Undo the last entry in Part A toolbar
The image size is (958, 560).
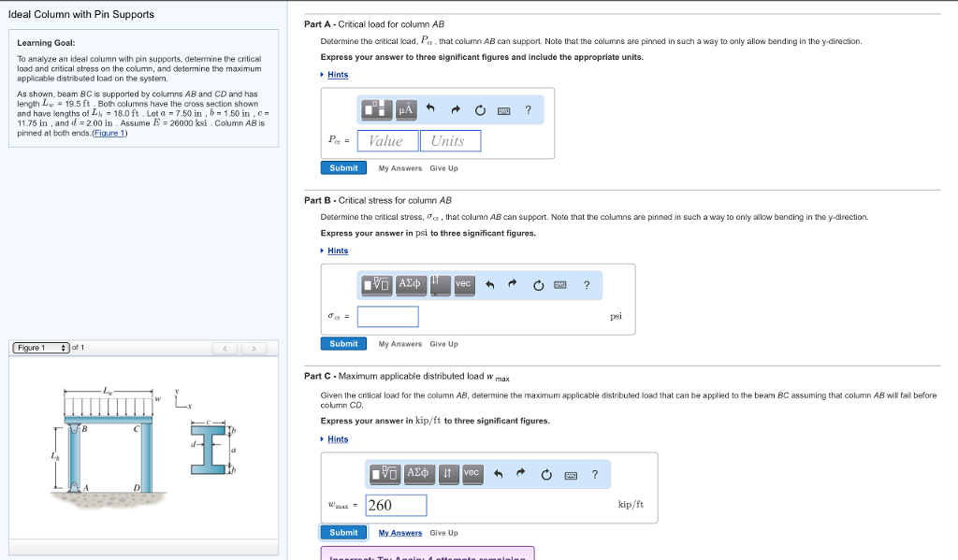coord(429,109)
